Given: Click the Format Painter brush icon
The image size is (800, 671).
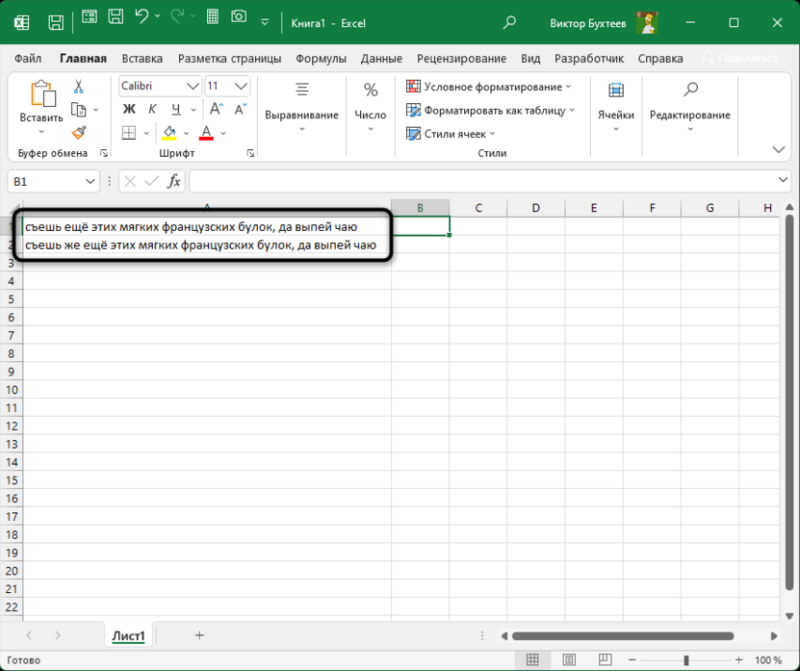Looking at the screenshot, I should pyautogui.click(x=79, y=133).
